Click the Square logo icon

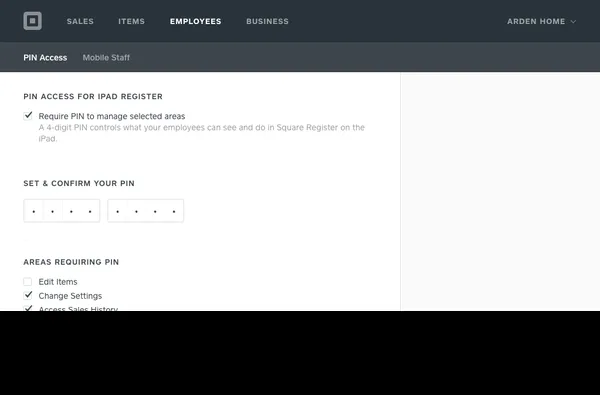pyautogui.click(x=33, y=21)
